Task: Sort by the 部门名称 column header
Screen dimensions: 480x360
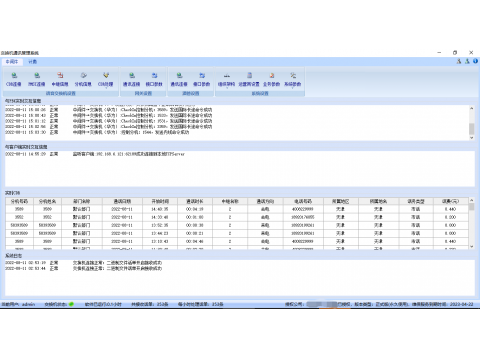Action: click(x=82, y=201)
